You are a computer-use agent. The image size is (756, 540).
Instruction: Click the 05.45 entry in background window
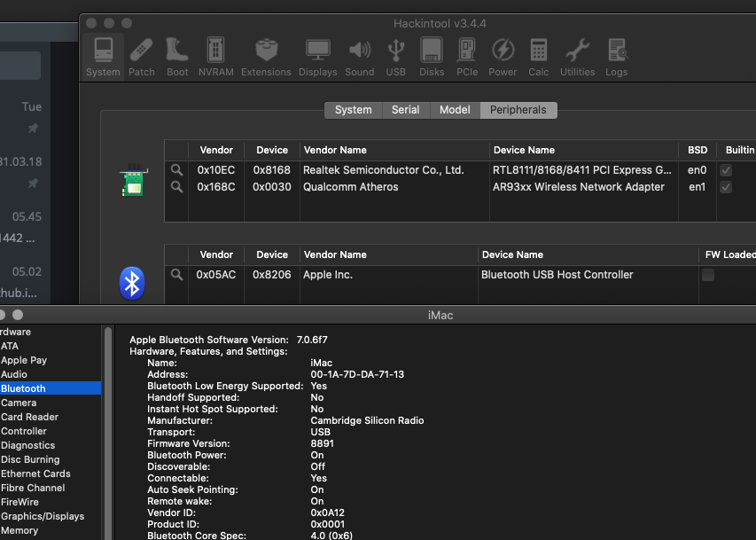(27, 216)
